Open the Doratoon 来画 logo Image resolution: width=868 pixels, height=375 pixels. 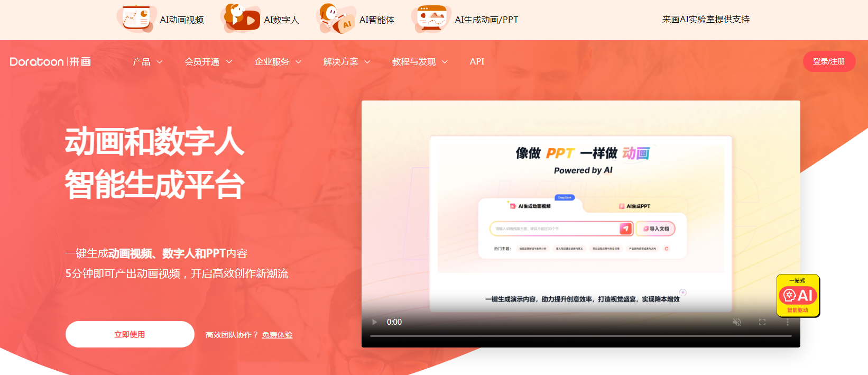pyautogui.click(x=50, y=62)
